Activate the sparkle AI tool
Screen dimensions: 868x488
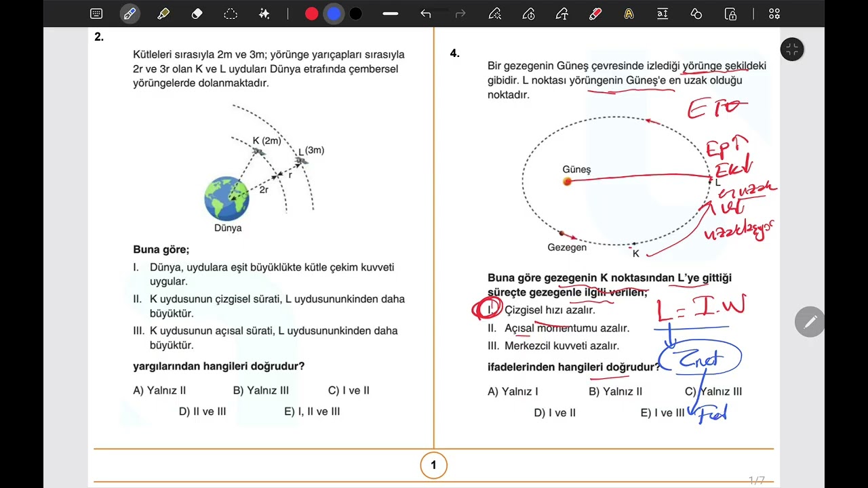(264, 14)
